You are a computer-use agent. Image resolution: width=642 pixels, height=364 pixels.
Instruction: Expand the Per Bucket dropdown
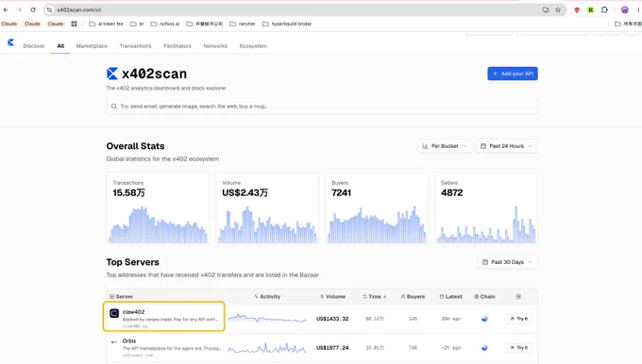tap(445, 146)
